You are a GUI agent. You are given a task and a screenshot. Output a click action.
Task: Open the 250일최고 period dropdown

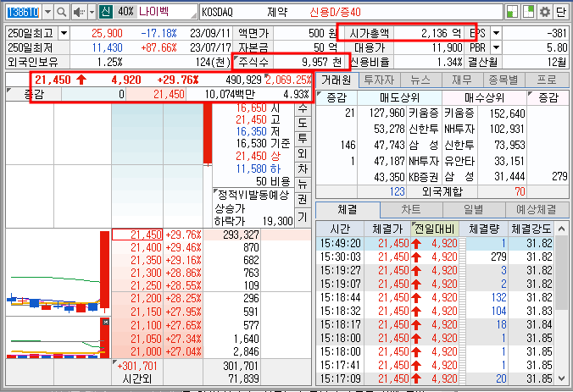[x=64, y=34]
